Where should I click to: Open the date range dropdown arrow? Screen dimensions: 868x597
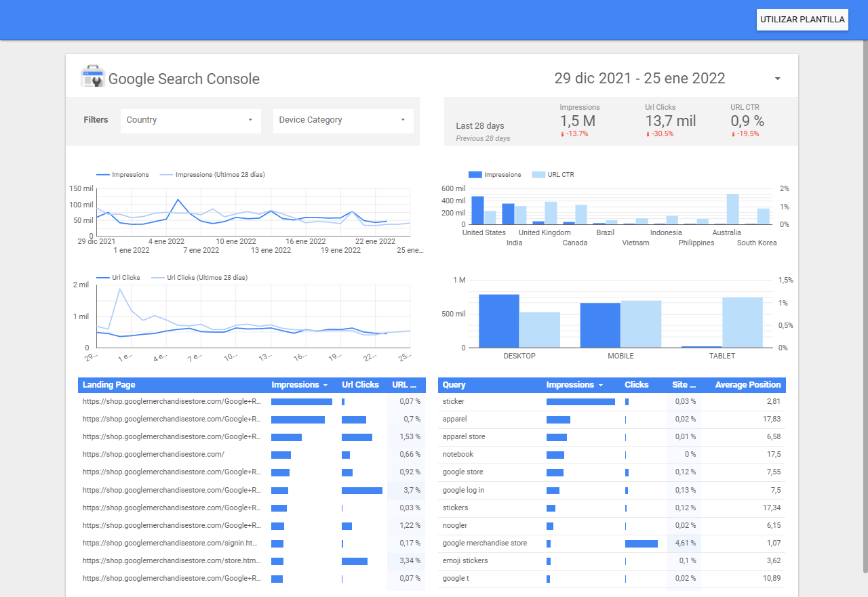pyautogui.click(x=777, y=79)
